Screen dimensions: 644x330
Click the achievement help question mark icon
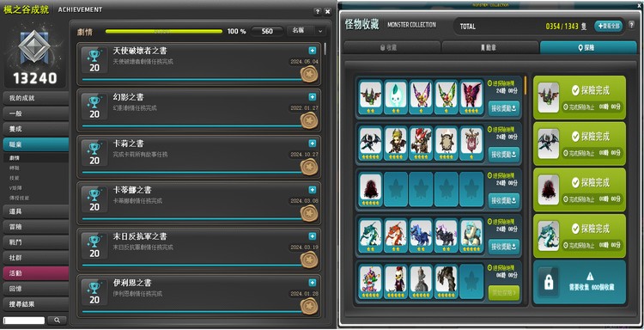pos(317,12)
